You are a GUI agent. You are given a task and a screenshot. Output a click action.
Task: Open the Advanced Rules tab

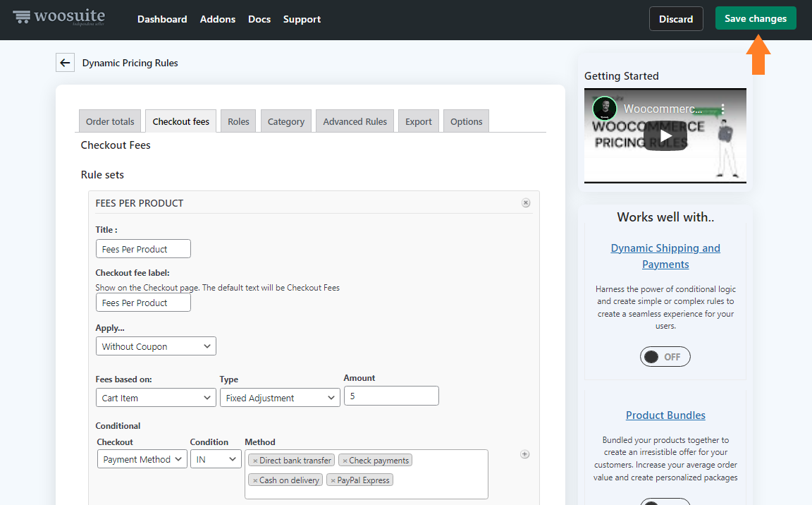[x=355, y=121]
